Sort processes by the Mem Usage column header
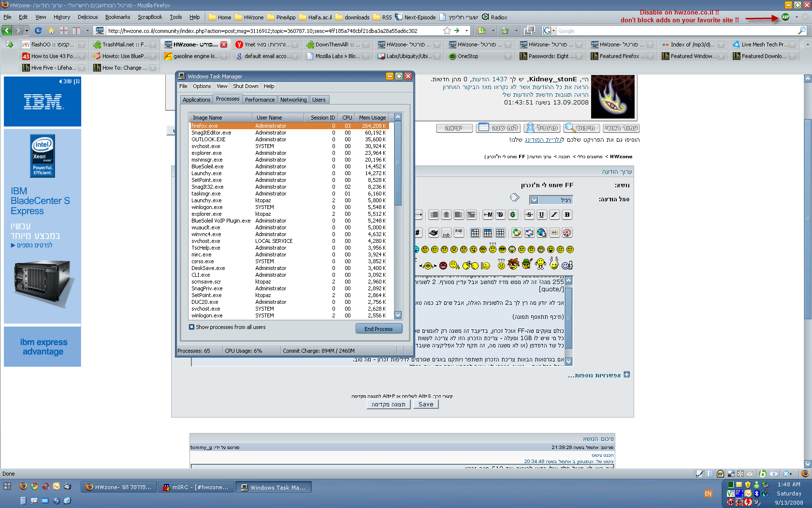 coord(373,118)
